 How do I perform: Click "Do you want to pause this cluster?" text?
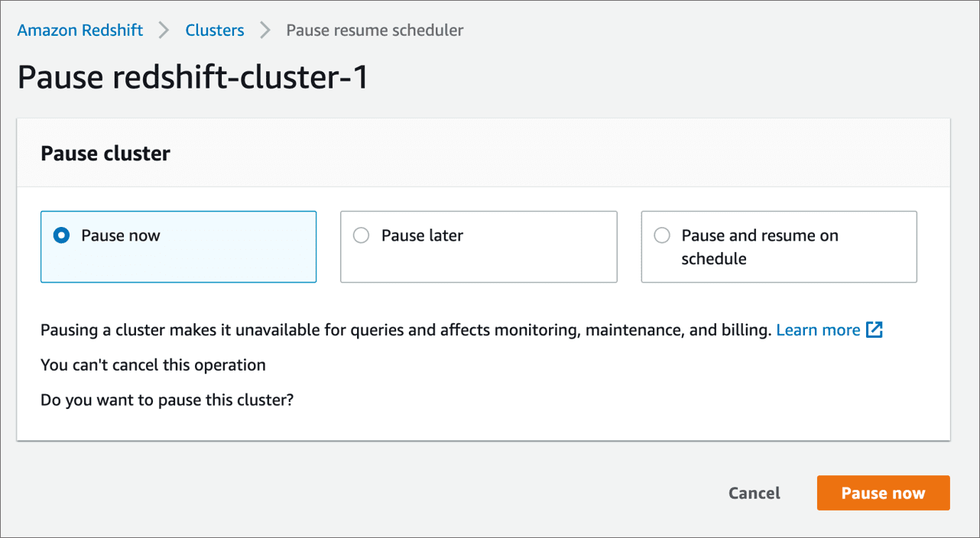[x=167, y=400]
